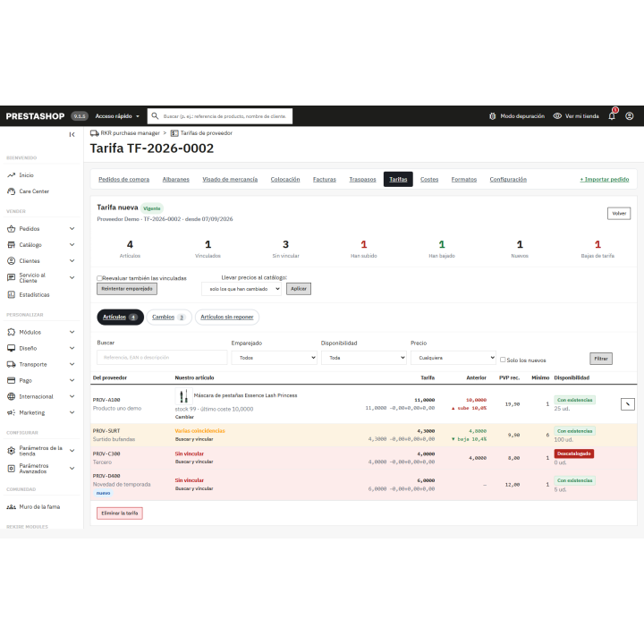This screenshot has width=644, height=644.
Task: Click the Modo depuración bug icon
Action: click(493, 116)
